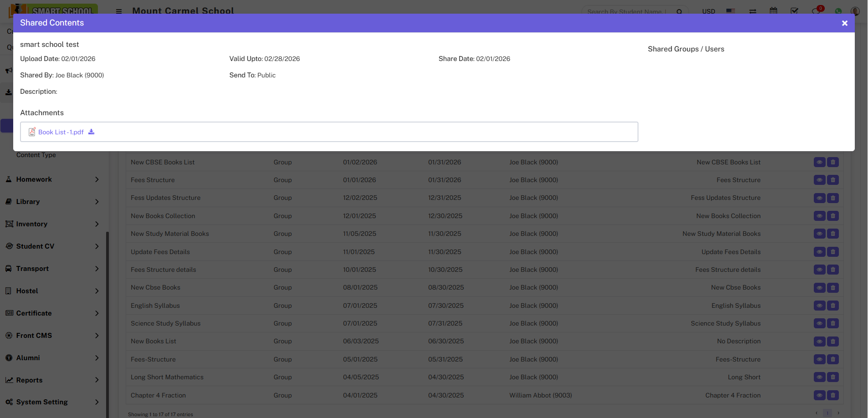
Task: View Long Short Mathematics shared content
Action: [x=819, y=377]
